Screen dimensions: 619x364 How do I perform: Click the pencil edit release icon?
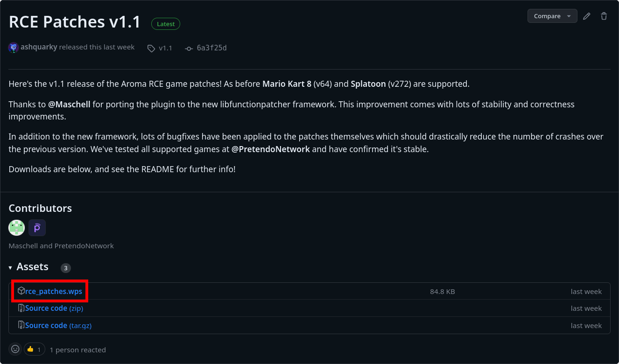pyautogui.click(x=587, y=16)
